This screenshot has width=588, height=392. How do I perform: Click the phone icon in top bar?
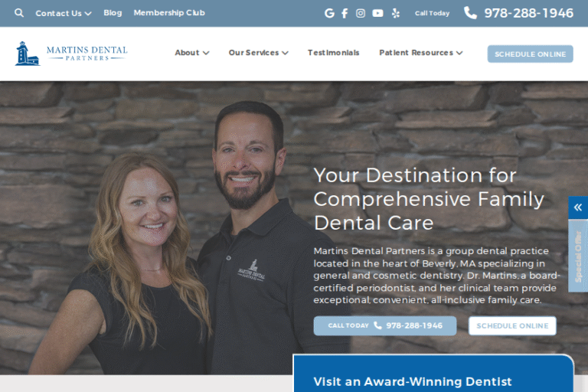tap(470, 13)
